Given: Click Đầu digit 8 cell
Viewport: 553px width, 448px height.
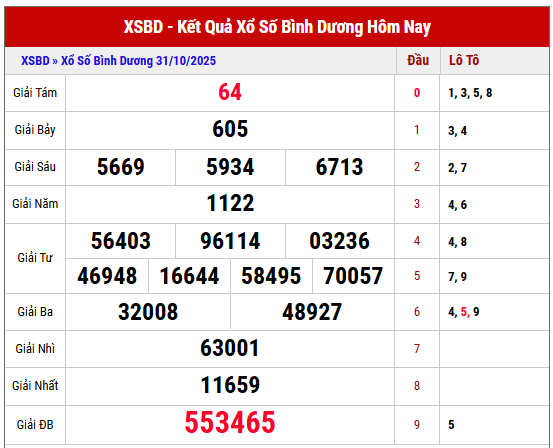Looking at the screenshot, I should tap(417, 386).
